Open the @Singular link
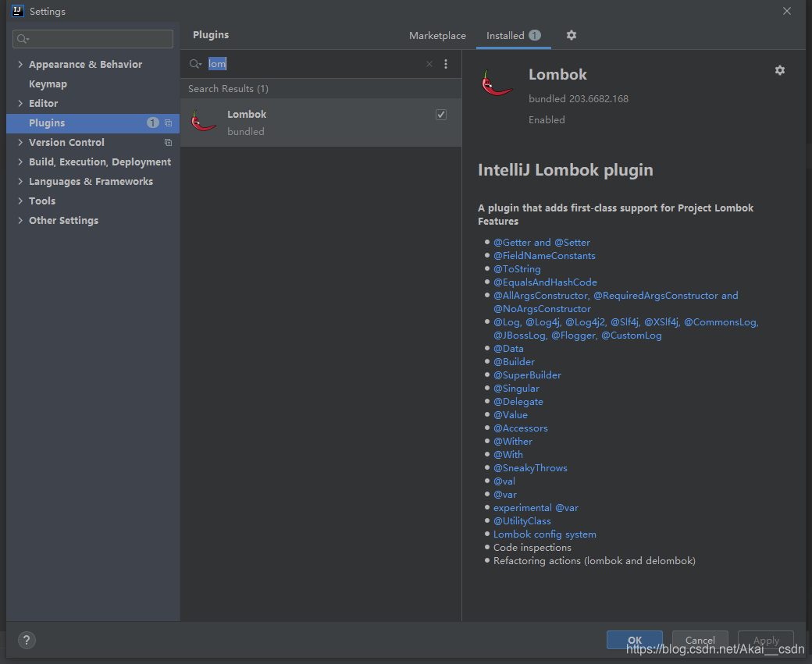This screenshot has height=664, width=812. (x=516, y=389)
